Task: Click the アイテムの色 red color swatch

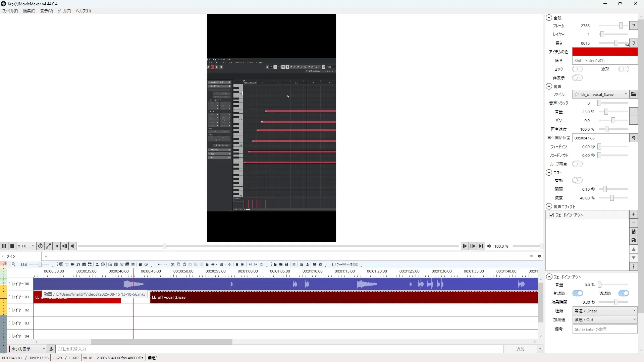Action: point(604,52)
